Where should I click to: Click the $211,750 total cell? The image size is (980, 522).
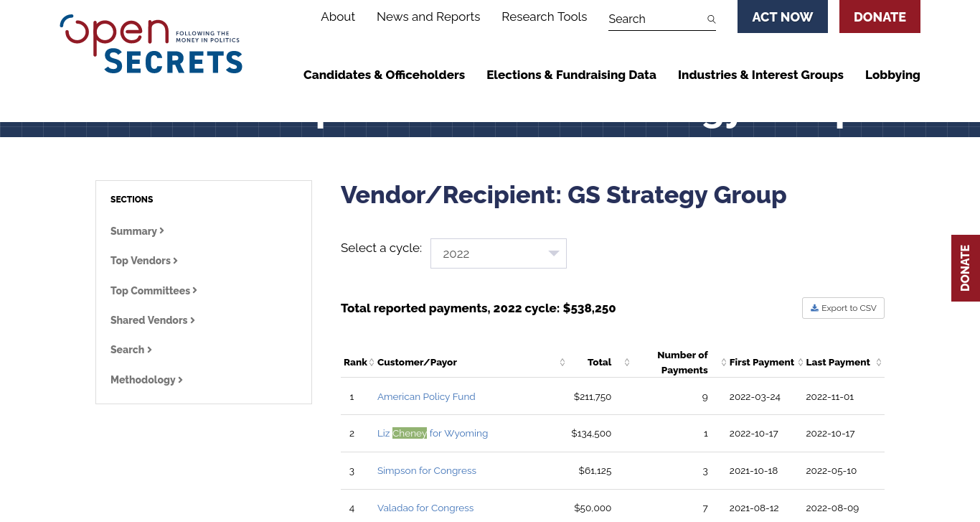click(593, 396)
